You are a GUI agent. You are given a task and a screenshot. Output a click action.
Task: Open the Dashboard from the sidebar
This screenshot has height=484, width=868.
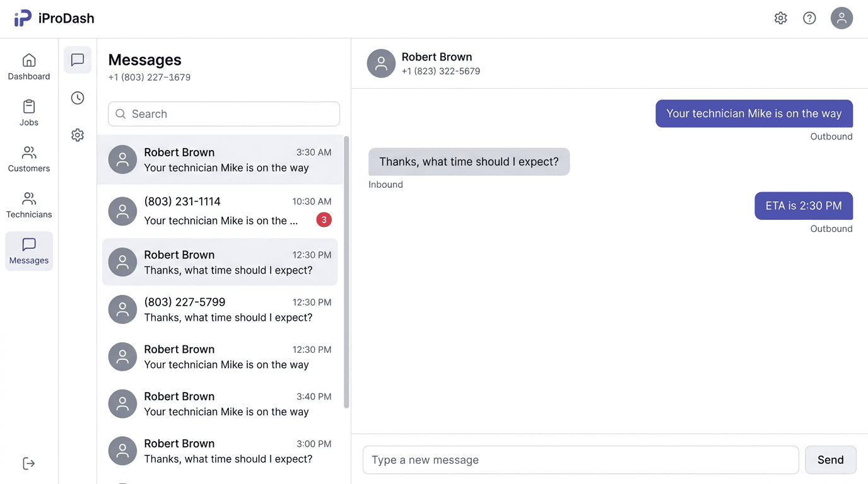pos(28,66)
